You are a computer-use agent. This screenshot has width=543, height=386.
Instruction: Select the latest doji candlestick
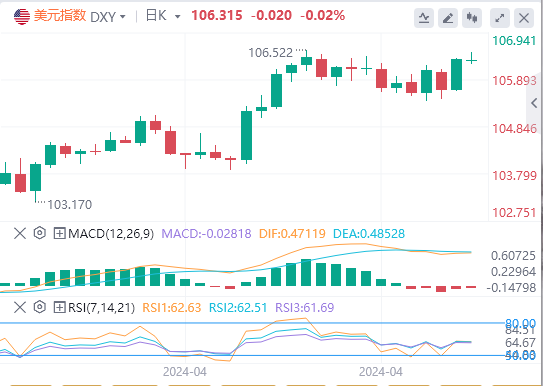point(471,60)
